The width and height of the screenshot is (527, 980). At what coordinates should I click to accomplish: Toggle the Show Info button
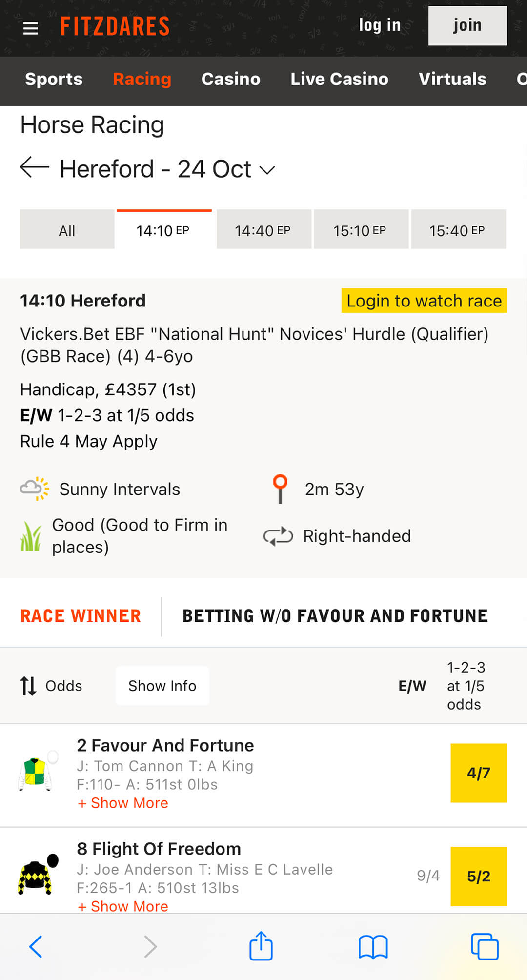[x=162, y=686]
